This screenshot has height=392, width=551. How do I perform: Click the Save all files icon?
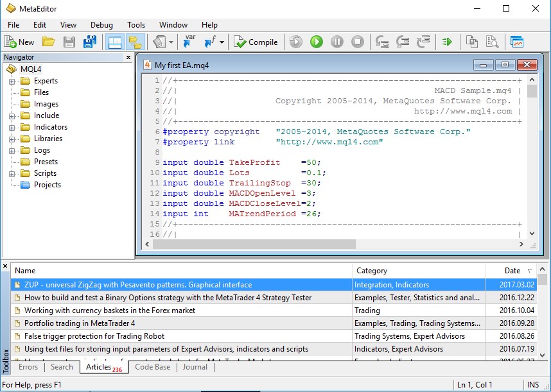coord(90,42)
